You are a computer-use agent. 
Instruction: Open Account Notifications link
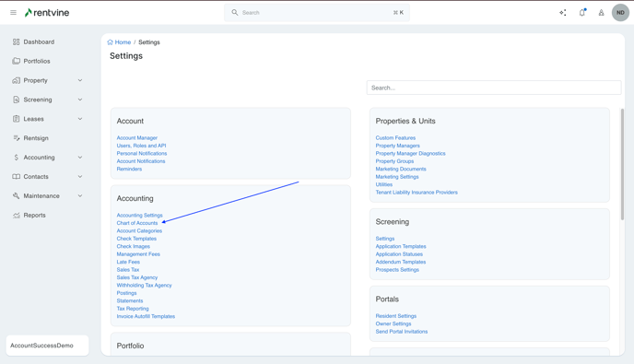pos(141,161)
